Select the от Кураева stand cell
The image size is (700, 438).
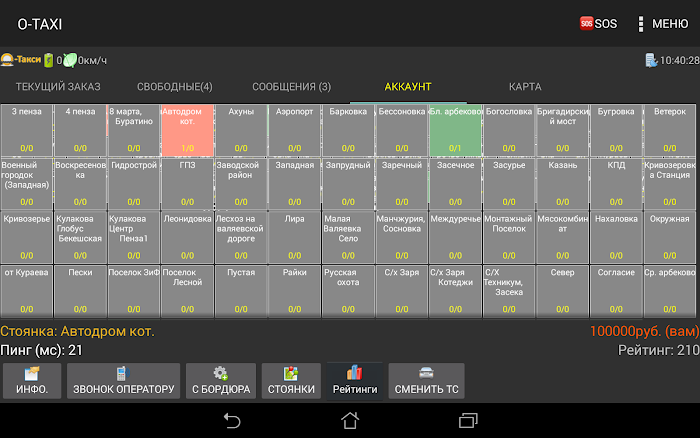(27, 291)
